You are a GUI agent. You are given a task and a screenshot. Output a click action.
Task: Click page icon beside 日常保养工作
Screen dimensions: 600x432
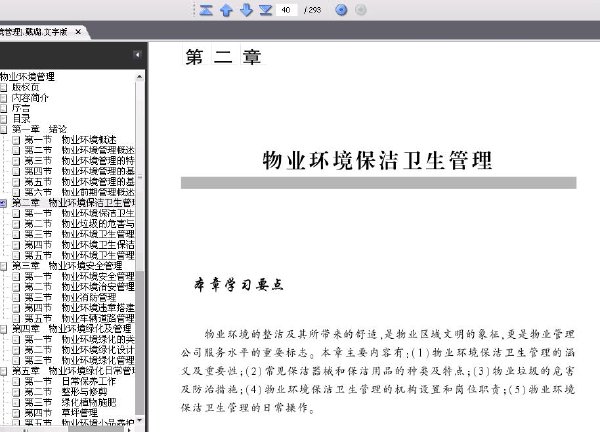16,382
